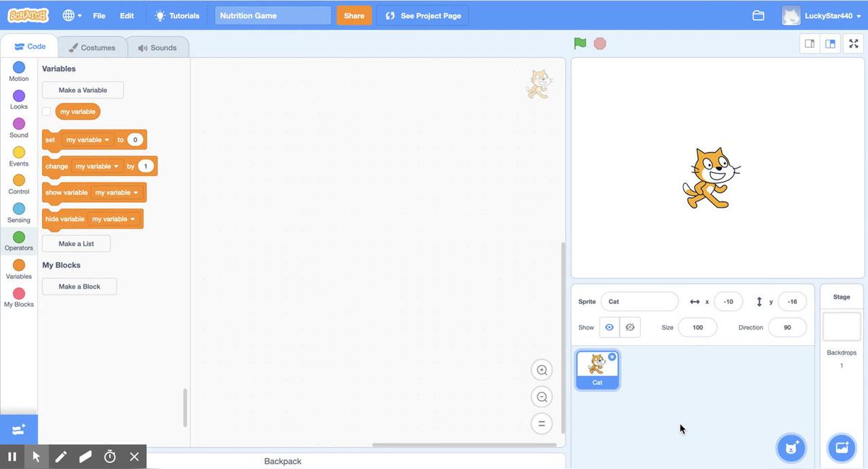Select the Cat sprite thumbnail
Viewport: 868px width, 469px height.
[597, 370]
